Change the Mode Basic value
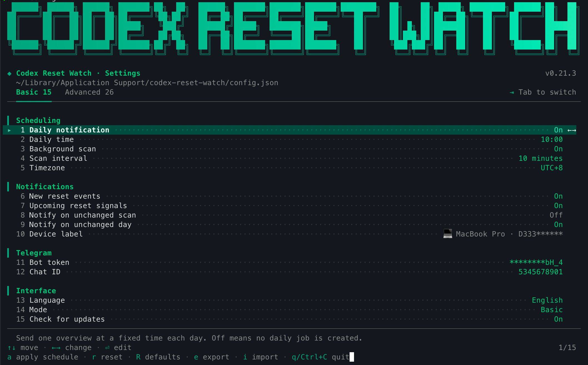The image size is (588, 365). (552, 310)
